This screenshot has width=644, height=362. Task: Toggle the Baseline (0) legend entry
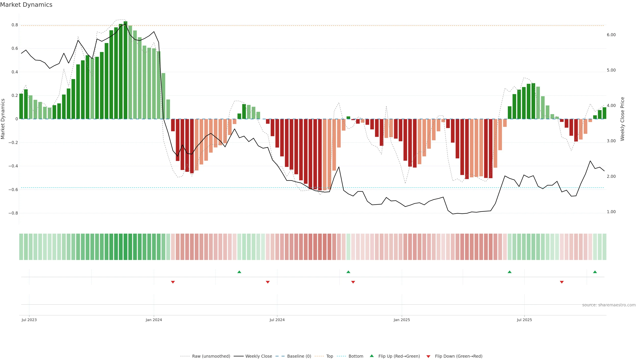pos(299,356)
